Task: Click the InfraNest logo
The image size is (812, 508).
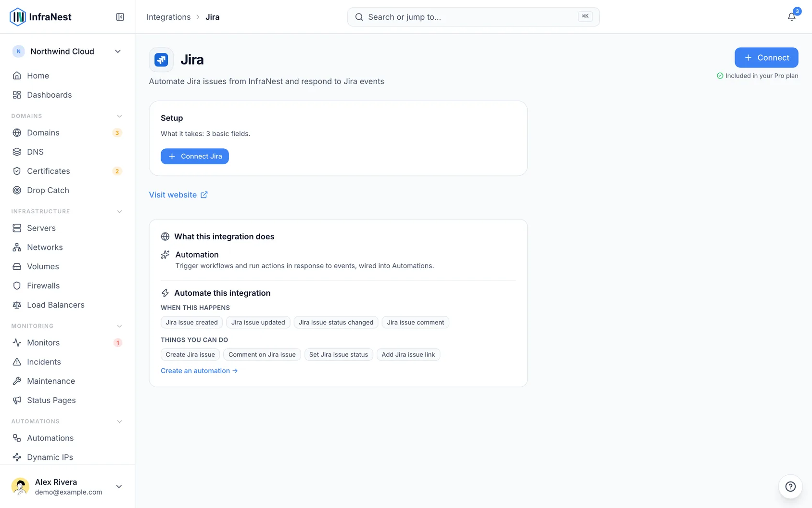Action: pos(40,17)
